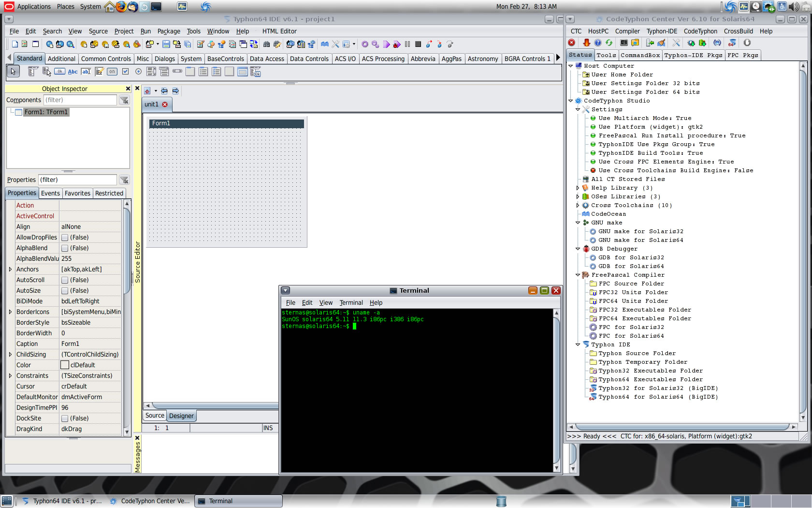Select 'Typhon64 for Solaris64 (BigIDE)' tree item
The width and height of the screenshot is (812, 508).
[x=658, y=397]
